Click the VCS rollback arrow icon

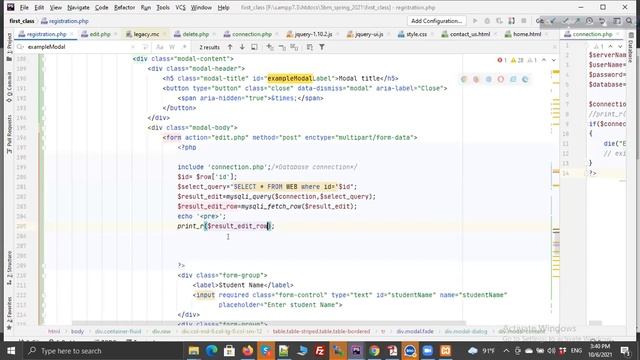(x=602, y=21)
